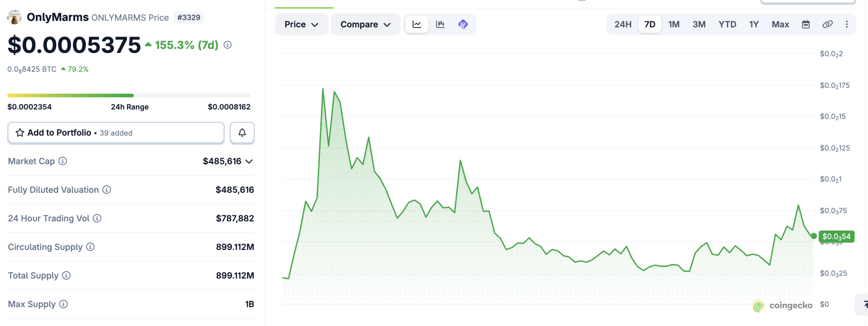Click the $0.0002354 24h low value
The image size is (868, 326).
coord(29,107)
